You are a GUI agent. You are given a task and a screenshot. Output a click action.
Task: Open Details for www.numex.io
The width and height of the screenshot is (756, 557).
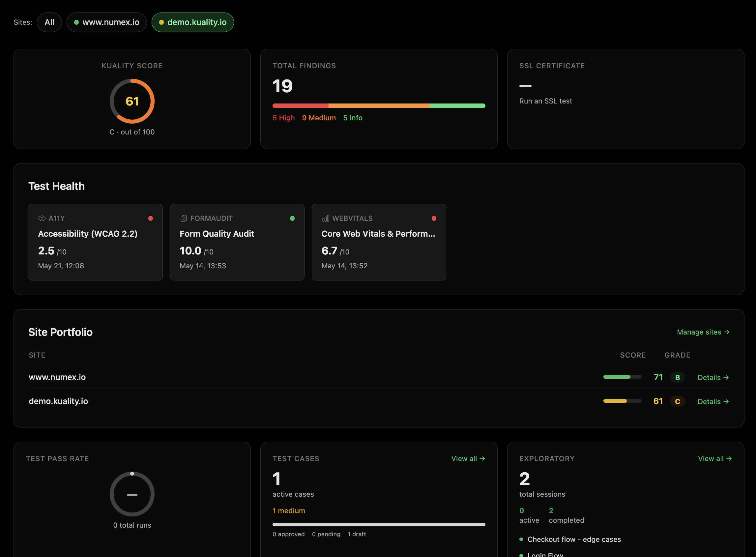[713, 378]
